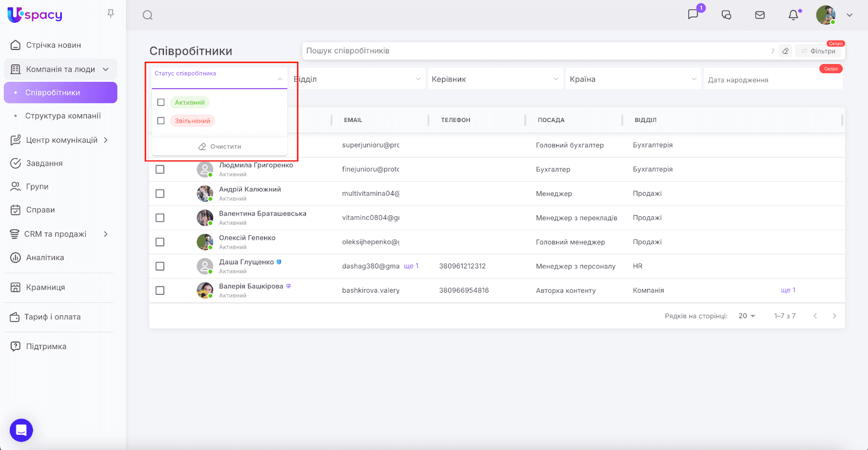Screen dimensions: 868x450
Task: Open the chat messages icon with badge
Action: tap(693, 15)
